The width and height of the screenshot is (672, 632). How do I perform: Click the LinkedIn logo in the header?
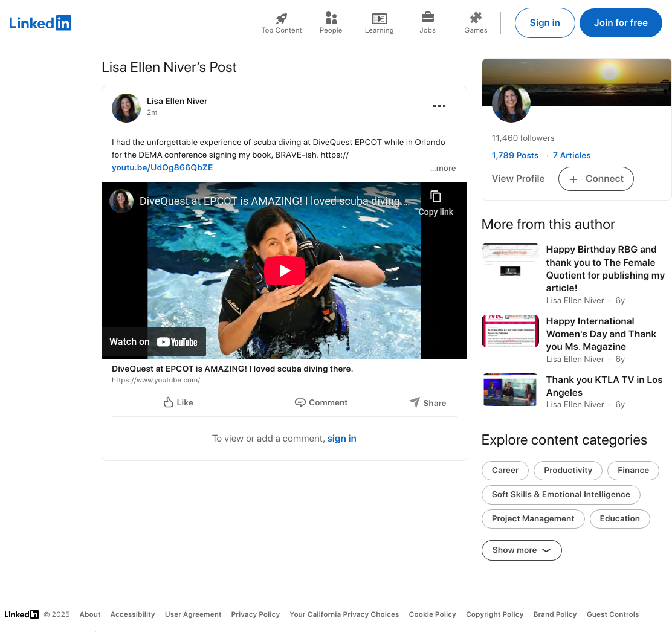[x=40, y=23]
